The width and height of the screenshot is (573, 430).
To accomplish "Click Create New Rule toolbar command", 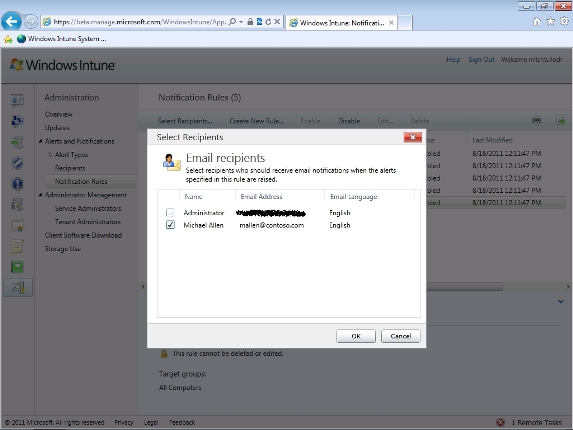I will (256, 121).
